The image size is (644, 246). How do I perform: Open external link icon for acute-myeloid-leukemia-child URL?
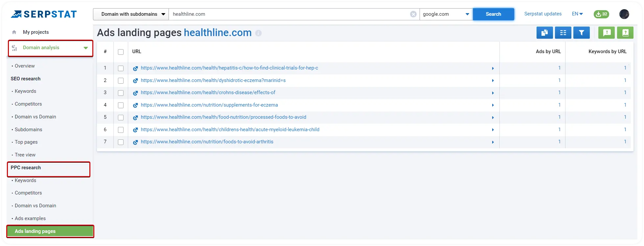[135, 130]
